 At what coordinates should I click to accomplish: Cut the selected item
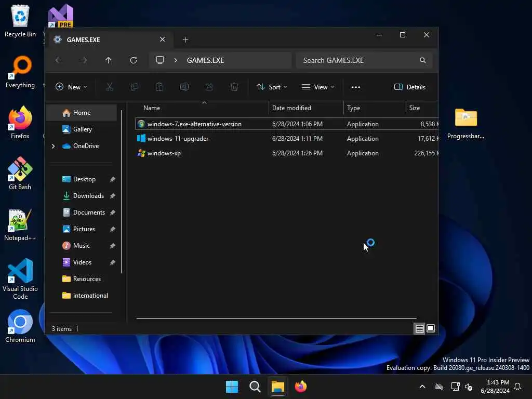tap(109, 87)
